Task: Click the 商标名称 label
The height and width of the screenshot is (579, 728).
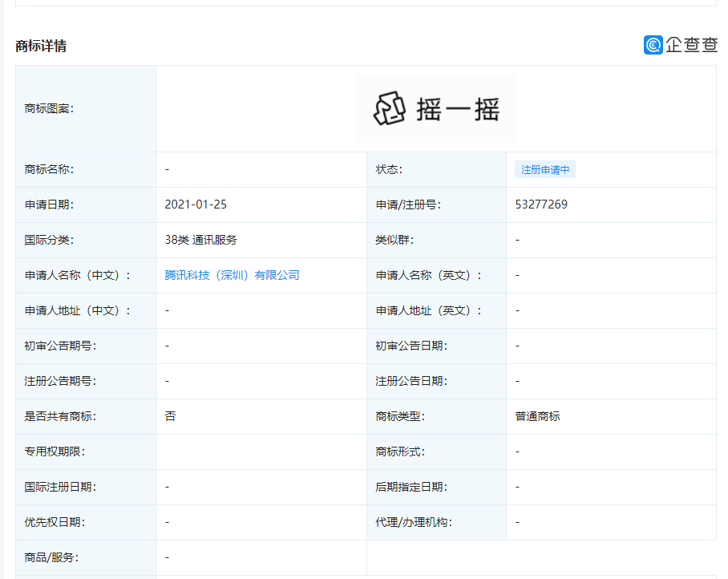Action: (x=49, y=169)
